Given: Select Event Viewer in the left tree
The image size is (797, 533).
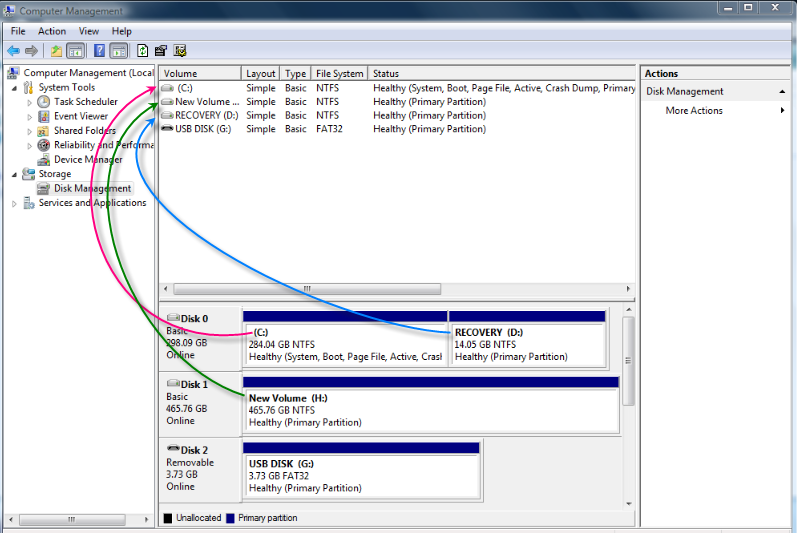Looking at the screenshot, I should tap(80, 116).
